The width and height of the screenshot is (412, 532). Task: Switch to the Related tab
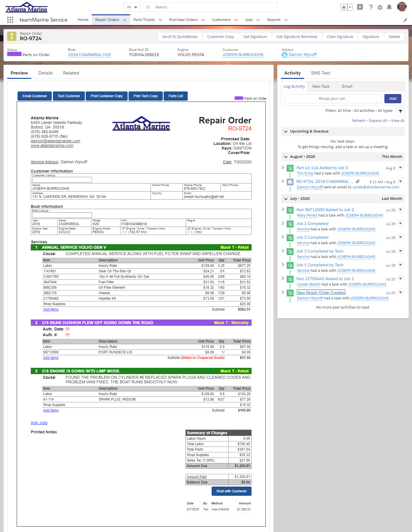[71, 73]
